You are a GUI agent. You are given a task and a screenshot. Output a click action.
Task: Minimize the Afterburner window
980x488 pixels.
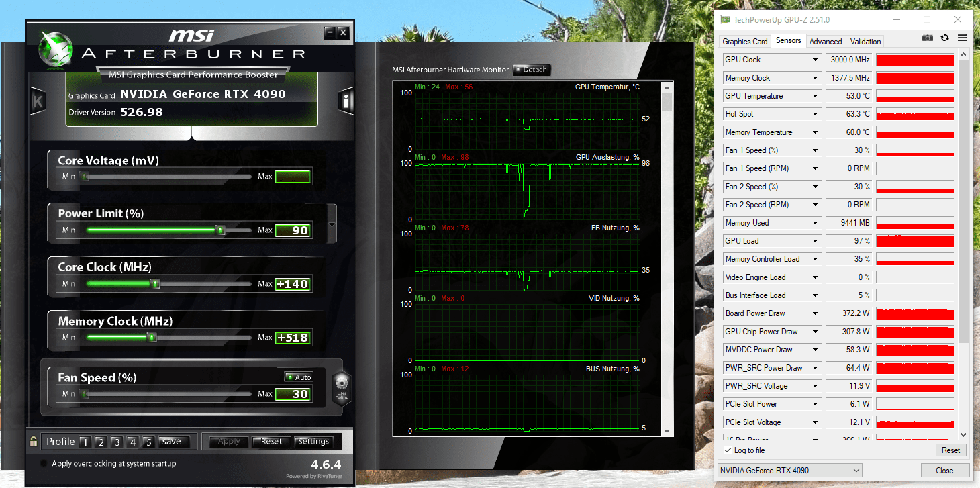click(330, 32)
